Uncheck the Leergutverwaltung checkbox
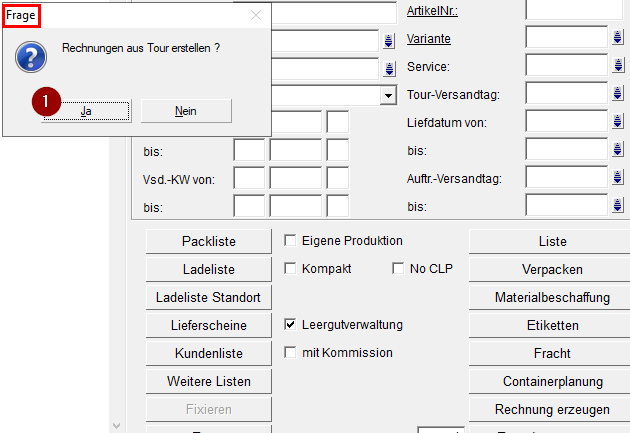 [x=290, y=325]
